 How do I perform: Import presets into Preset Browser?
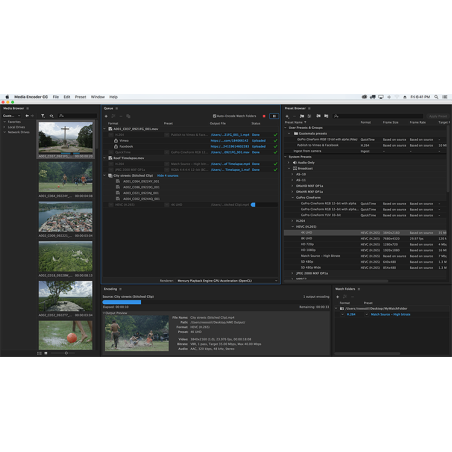click(x=318, y=116)
